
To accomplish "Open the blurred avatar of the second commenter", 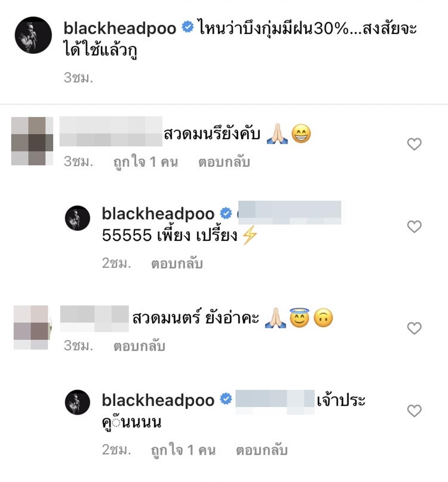I will [x=31, y=327].
